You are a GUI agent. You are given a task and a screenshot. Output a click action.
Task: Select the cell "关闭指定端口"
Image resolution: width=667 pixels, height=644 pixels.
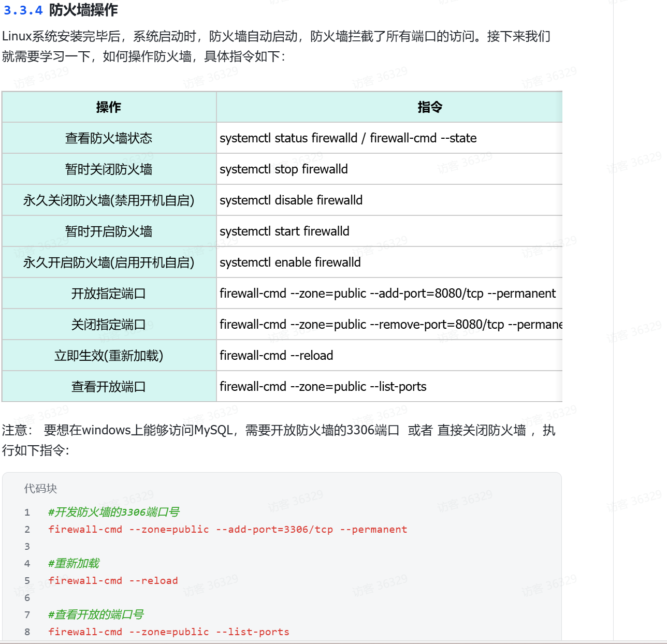(x=109, y=325)
